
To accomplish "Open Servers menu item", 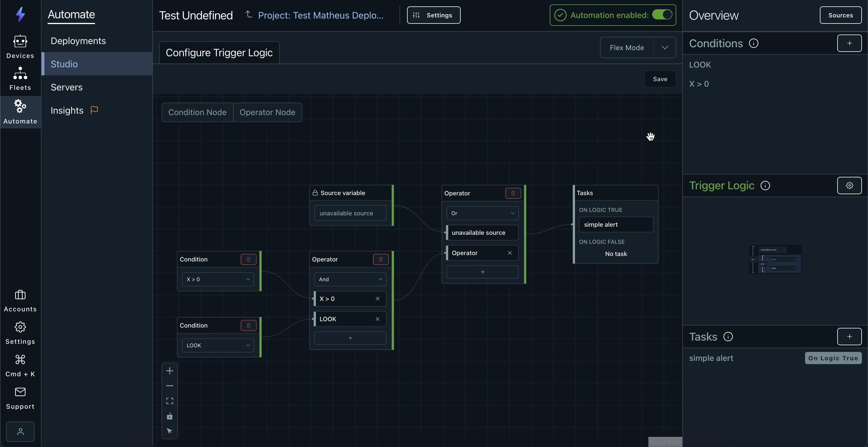I will 66,87.
